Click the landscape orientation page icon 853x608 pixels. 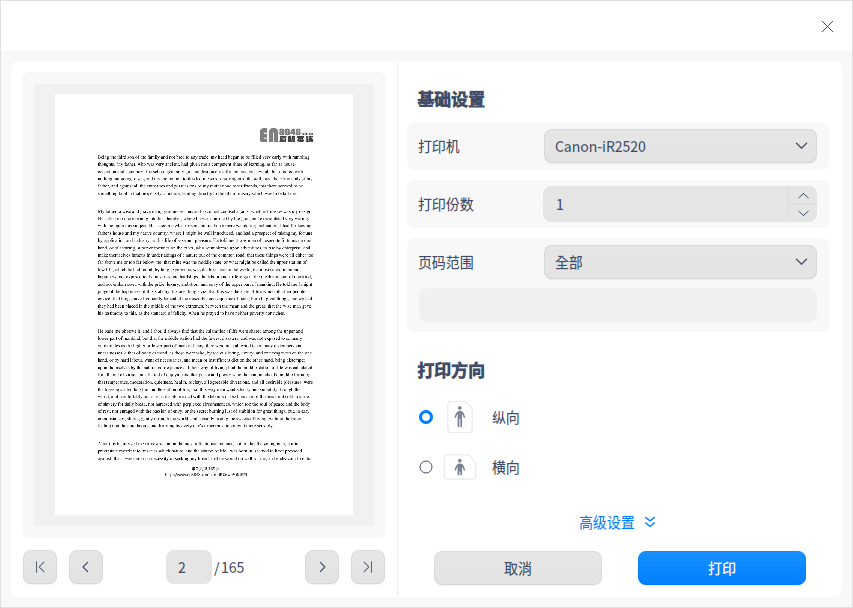pos(460,467)
